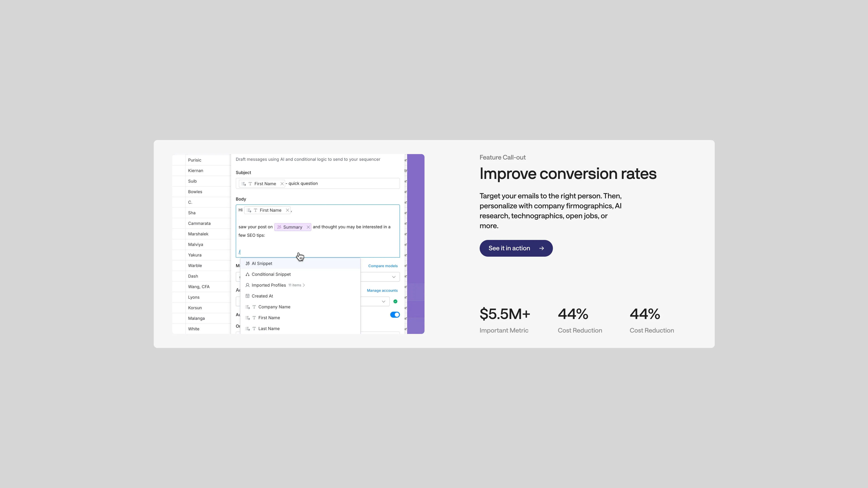Click the Conditional Snippet branch icon
868x488 pixels.
coord(248,274)
